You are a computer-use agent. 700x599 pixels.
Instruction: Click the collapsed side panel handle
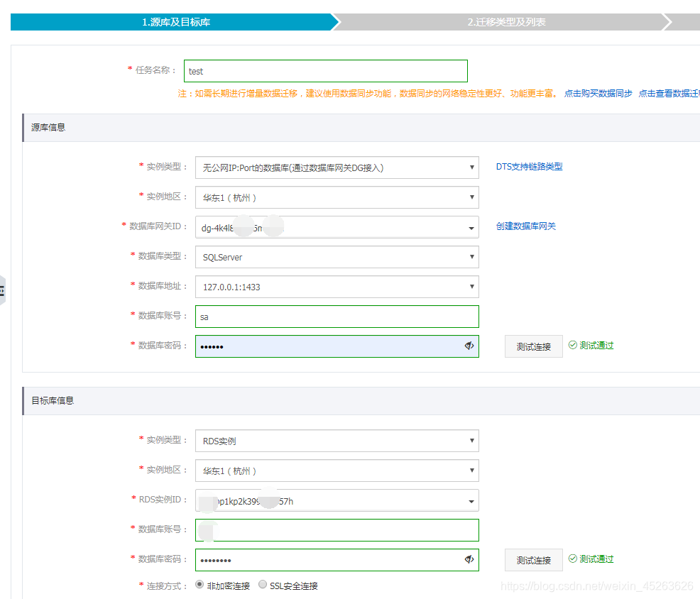tap(2, 290)
